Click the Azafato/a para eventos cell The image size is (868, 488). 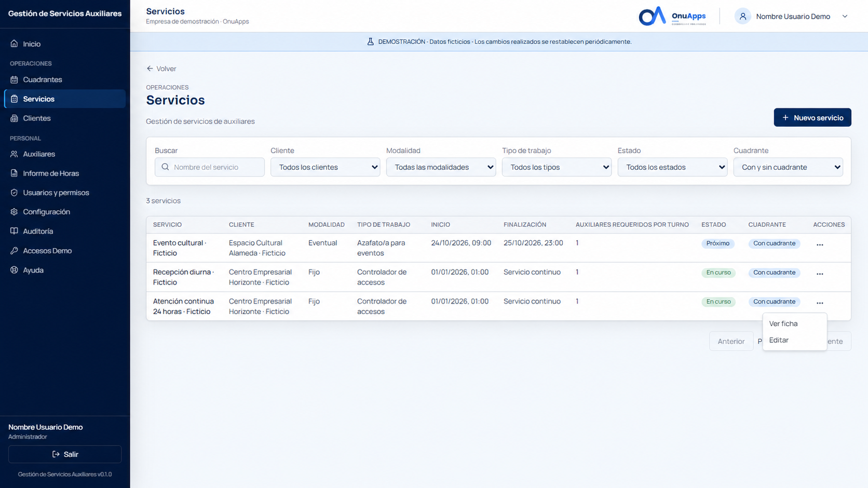pyautogui.click(x=381, y=248)
